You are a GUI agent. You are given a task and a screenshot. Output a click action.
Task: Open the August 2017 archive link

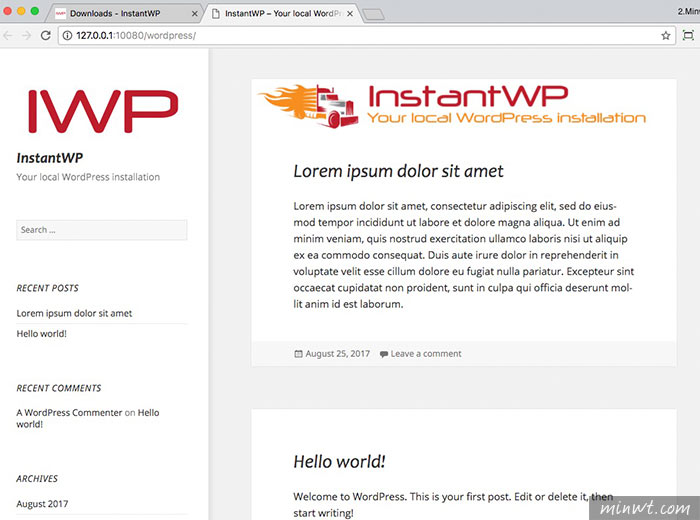(x=42, y=504)
